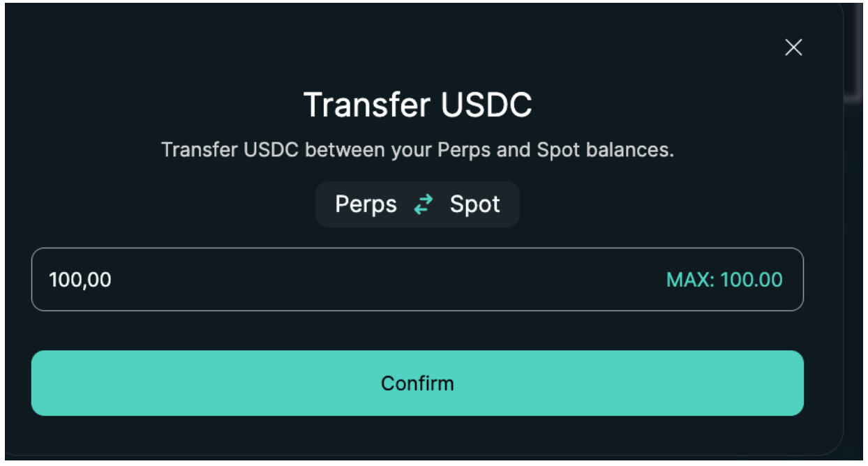Select the Perps label in the direction switcher
Image resolution: width=868 pixels, height=466 pixels.
(366, 204)
